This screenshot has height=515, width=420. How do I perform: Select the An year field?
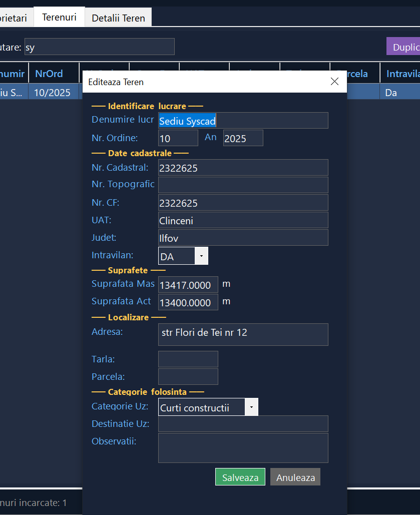pyautogui.click(x=243, y=138)
